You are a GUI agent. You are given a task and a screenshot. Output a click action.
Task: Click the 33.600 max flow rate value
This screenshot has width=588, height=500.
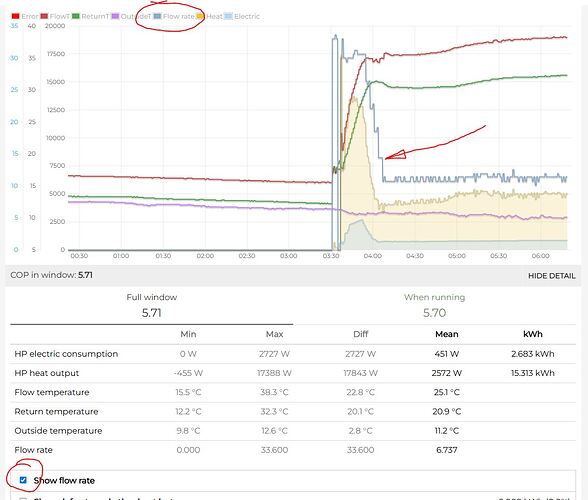click(274, 450)
